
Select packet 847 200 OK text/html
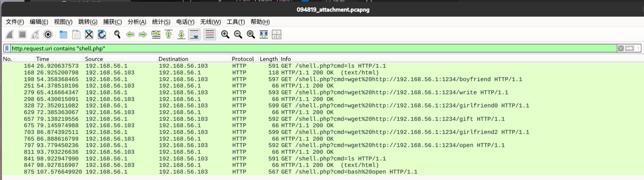coord(323,165)
